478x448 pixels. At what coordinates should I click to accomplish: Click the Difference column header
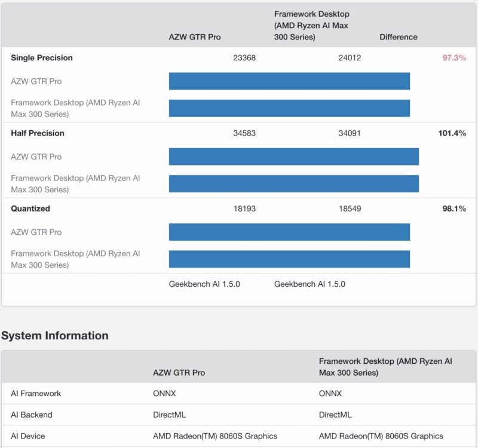[x=399, y=36]
